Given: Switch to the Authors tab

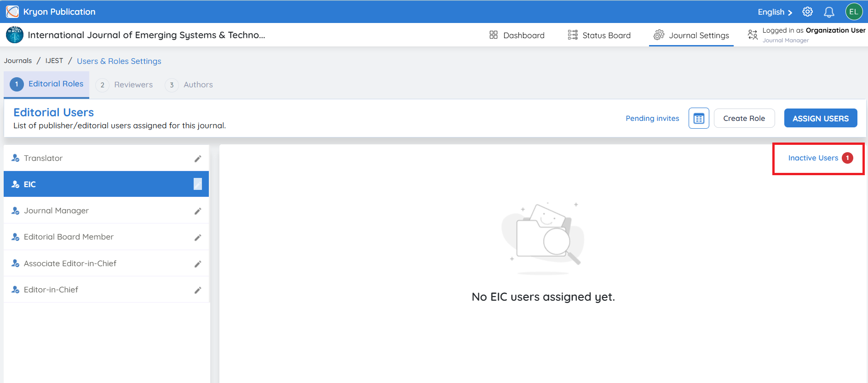Looking at the screenshot, I should point(189,85).
